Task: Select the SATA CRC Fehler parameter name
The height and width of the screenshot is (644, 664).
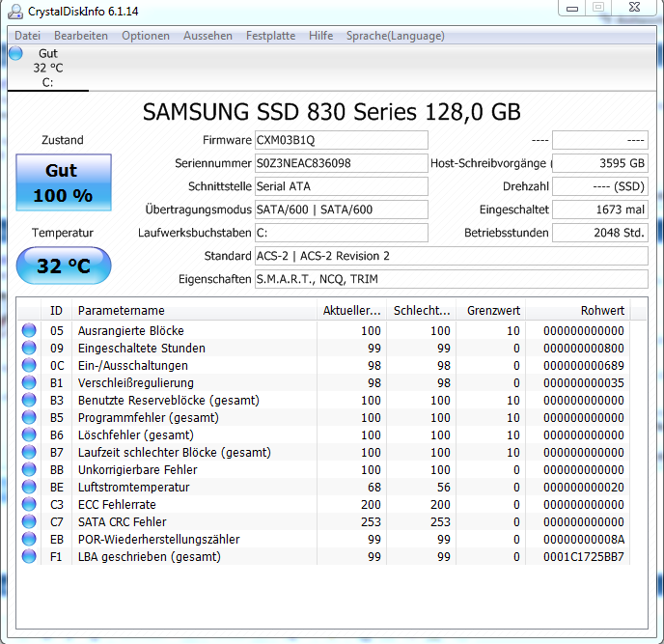Action: 122,521
